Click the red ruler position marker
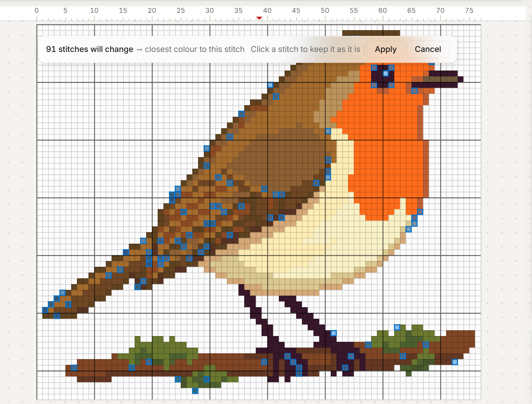 (x=259, y=18)
